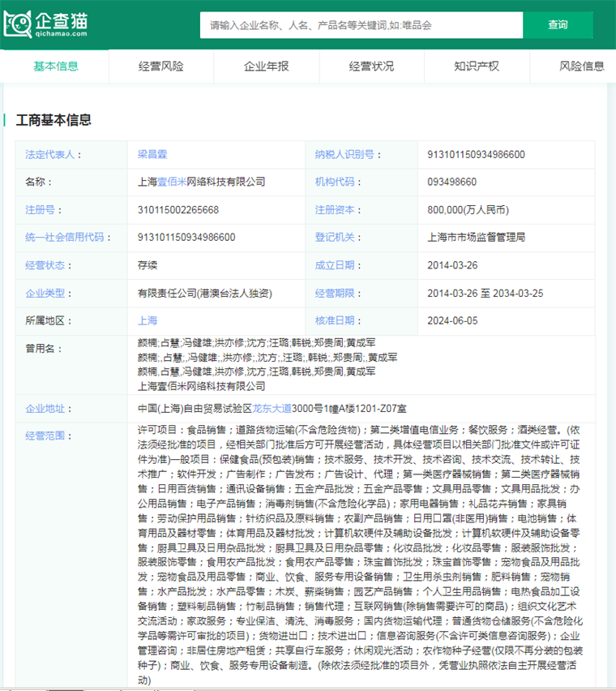
Task: Click the 登记机关 label
Action: click(x=335, y=237)
